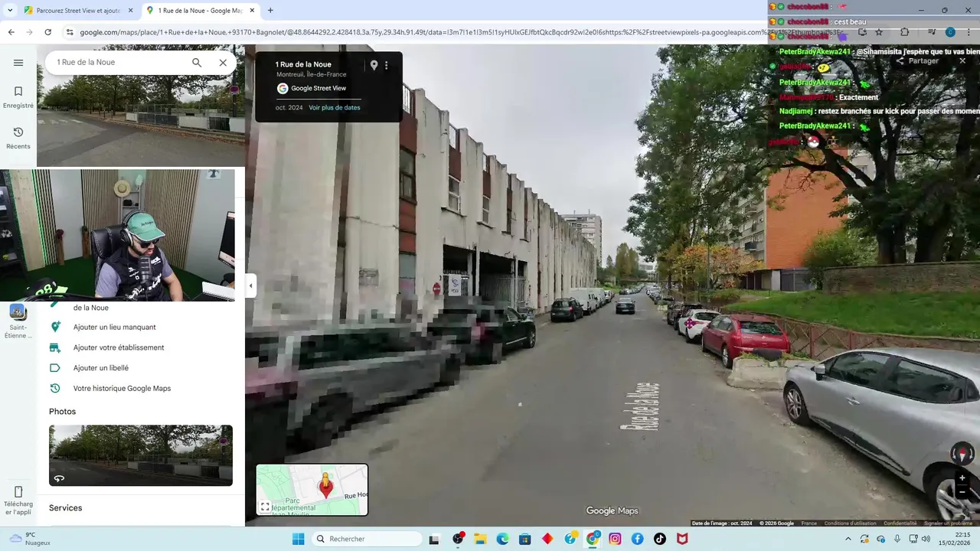
Task: Click 'France' in the footer
Action: tap(808, 523)
